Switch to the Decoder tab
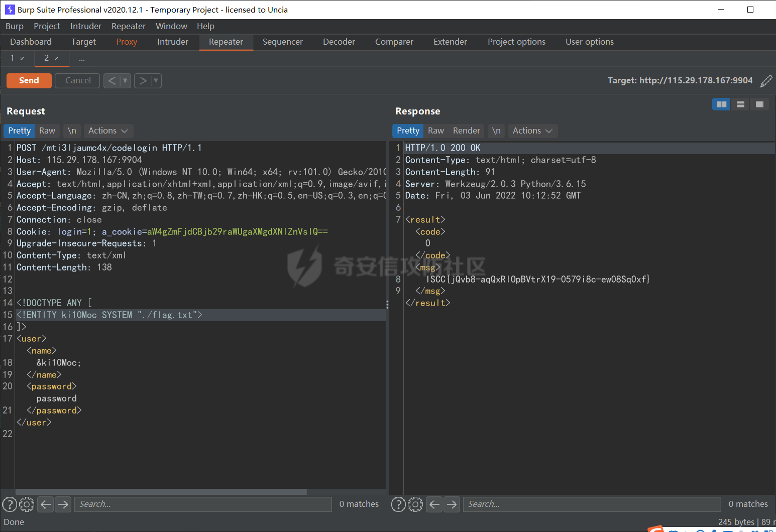Image resolution: width=776 pixels, height=532 pixels. [339, 42]
